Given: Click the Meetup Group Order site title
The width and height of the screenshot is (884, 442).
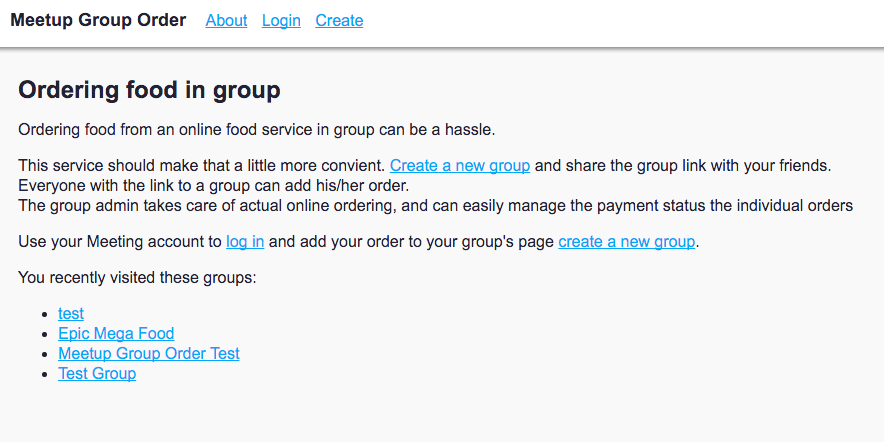Looking at the screenshot, I should point(98,20).
